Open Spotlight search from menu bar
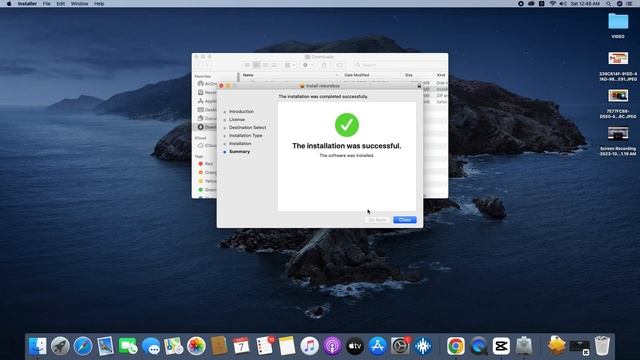 [x=609, y=4]
